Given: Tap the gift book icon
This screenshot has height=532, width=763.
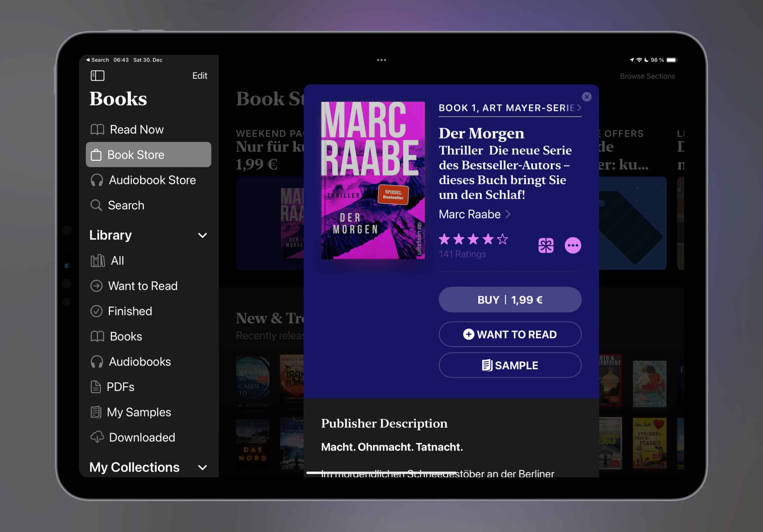Looking at the screenshot, I should pos(546,245).
